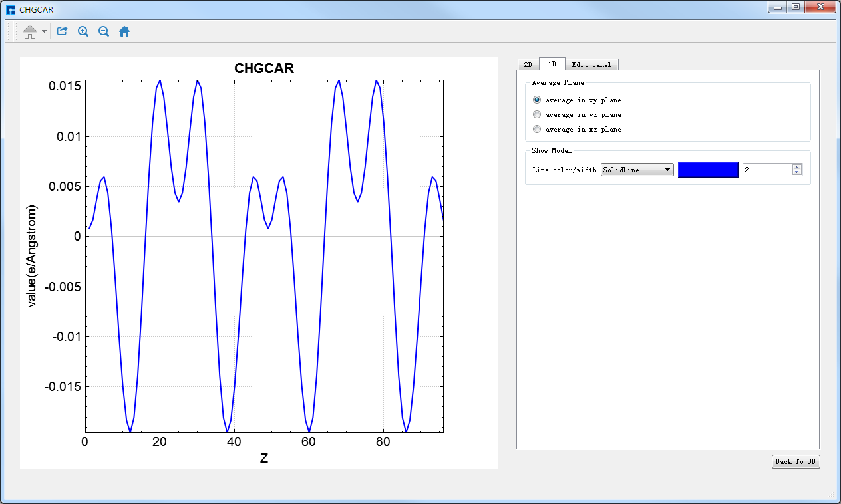Viewport: 841px width, 504px height.
Task: Select the 1D tab
Action: (552, 64)
